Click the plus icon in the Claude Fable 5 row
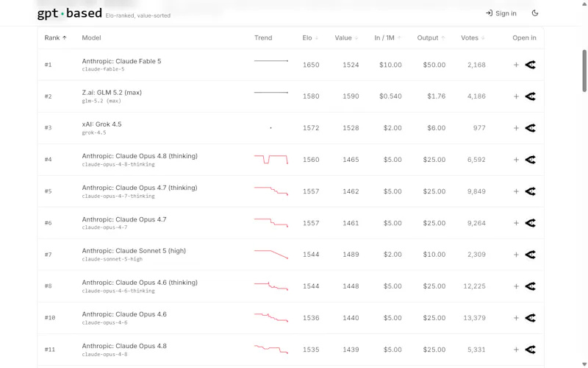Viewport: 588px width, 368px height. click(x=516, y=65)
